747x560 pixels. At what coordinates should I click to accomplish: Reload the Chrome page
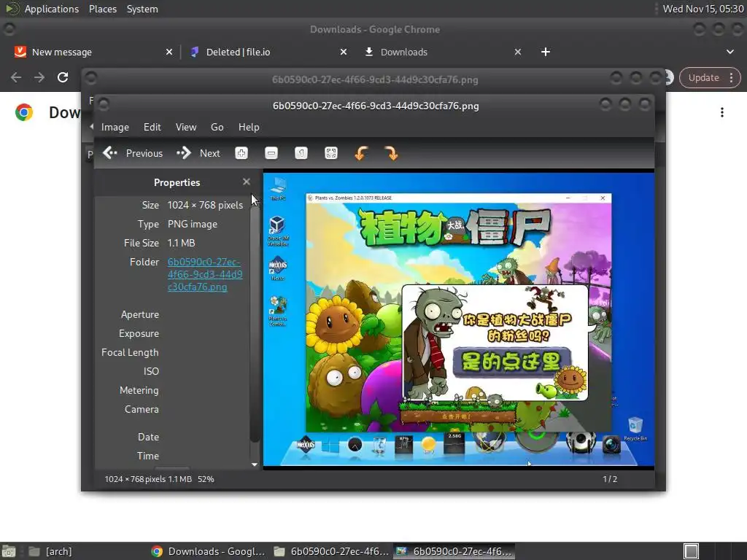[x=63, y=77]
